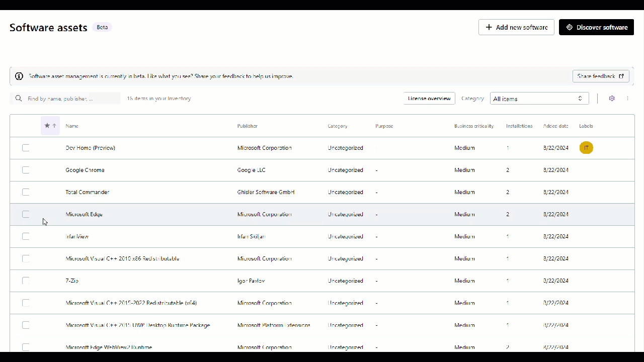Sort by the Installations column header

coord(519,126)
